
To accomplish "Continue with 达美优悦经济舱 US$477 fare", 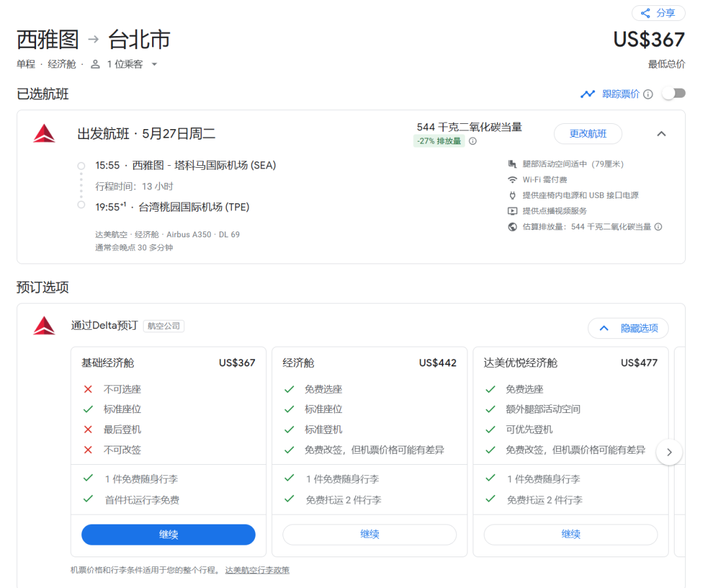I will 571,535.
